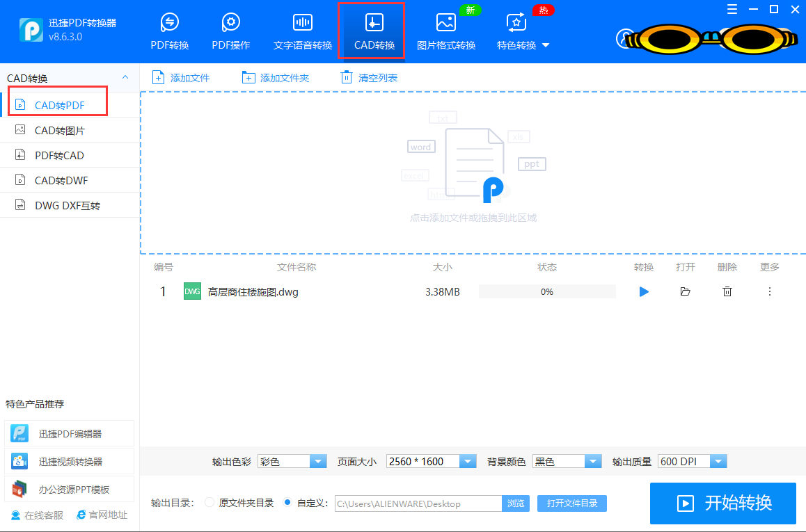806x532 pixels.
Task: Click the output directory path field
Action: click(418, 503)
